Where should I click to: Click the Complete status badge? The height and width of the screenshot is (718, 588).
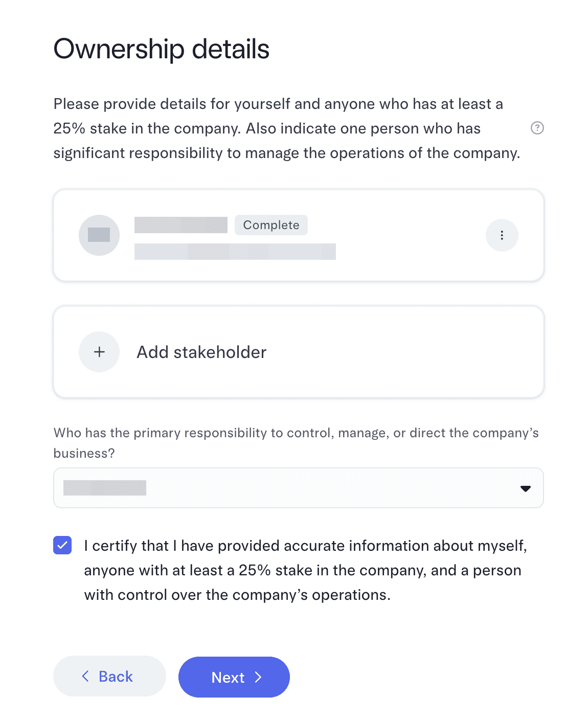point(271,225)
